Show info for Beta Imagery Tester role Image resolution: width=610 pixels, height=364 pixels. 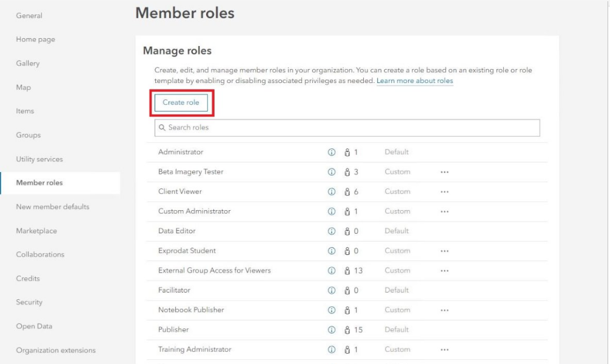tap(332, 172)
